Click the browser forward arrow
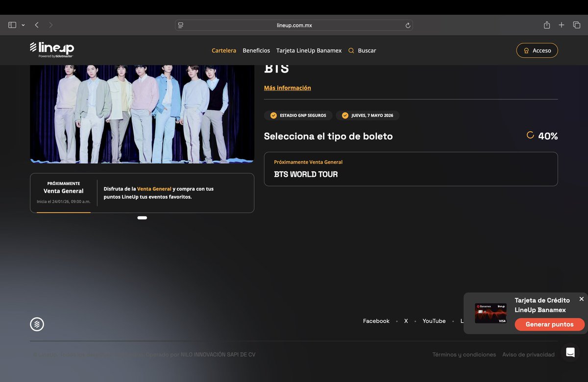The image size is (588, 382). (50, 25)
